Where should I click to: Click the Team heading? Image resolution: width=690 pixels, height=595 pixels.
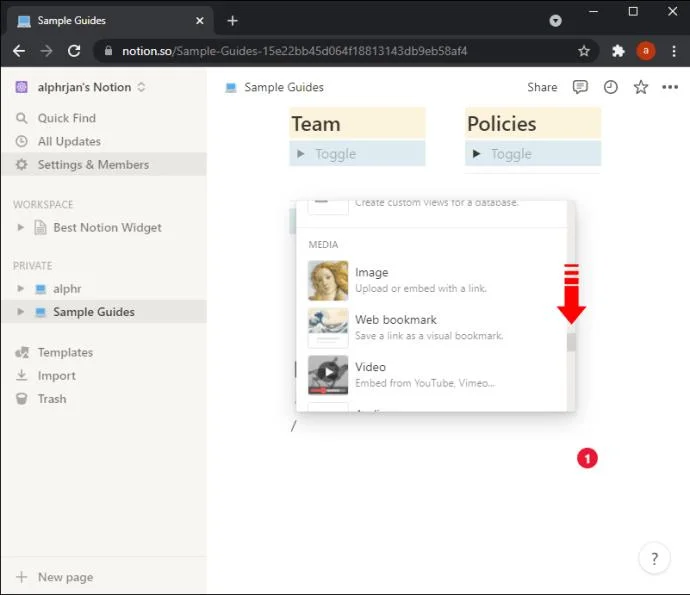tap(316, 124)
